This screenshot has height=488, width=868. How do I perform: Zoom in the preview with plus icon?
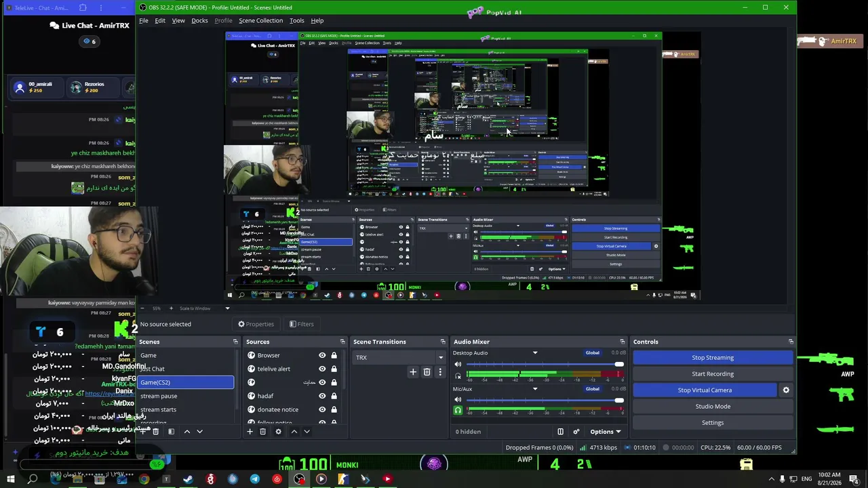(x=171, y=308)
